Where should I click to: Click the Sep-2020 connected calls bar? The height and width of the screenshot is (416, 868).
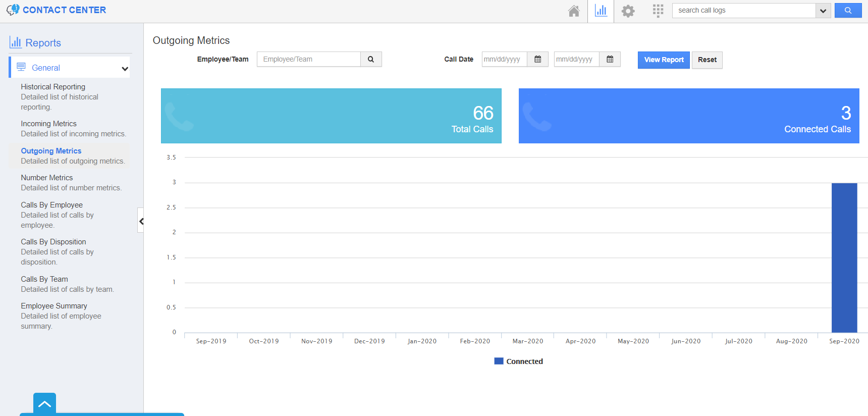click(844, 257)
